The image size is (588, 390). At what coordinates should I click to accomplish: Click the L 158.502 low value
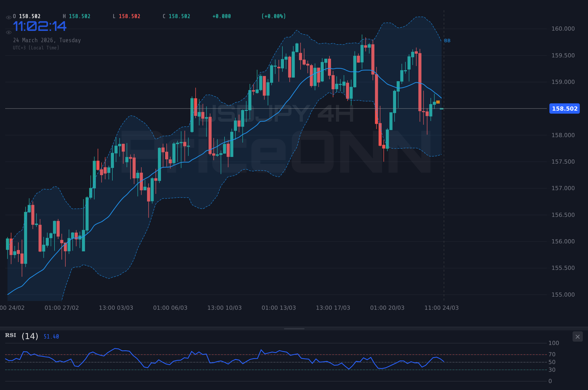tap(126, 16)
